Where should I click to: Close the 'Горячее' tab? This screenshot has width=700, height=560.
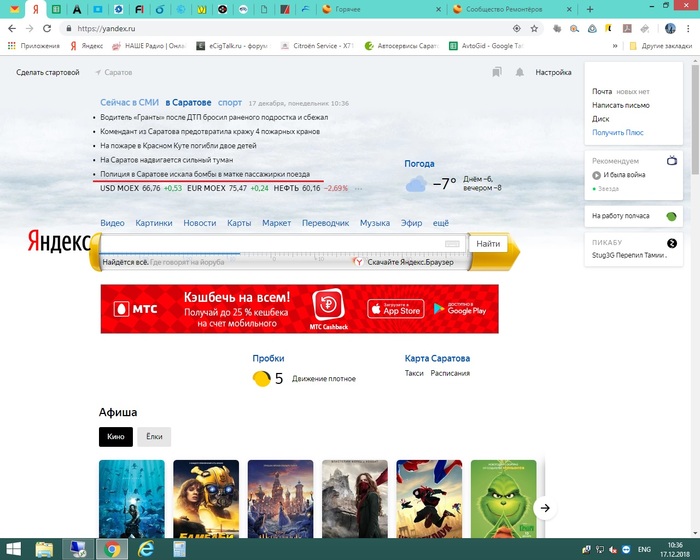pyautogui.click(x=438, y=9)
